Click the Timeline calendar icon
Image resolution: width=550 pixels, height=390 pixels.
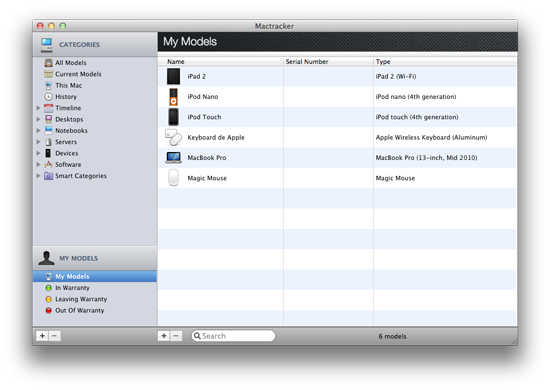(48, 108)
